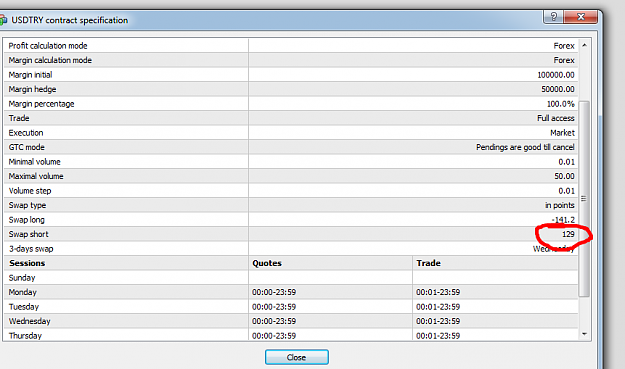Click the Maximal volume value 50.00

564,176
